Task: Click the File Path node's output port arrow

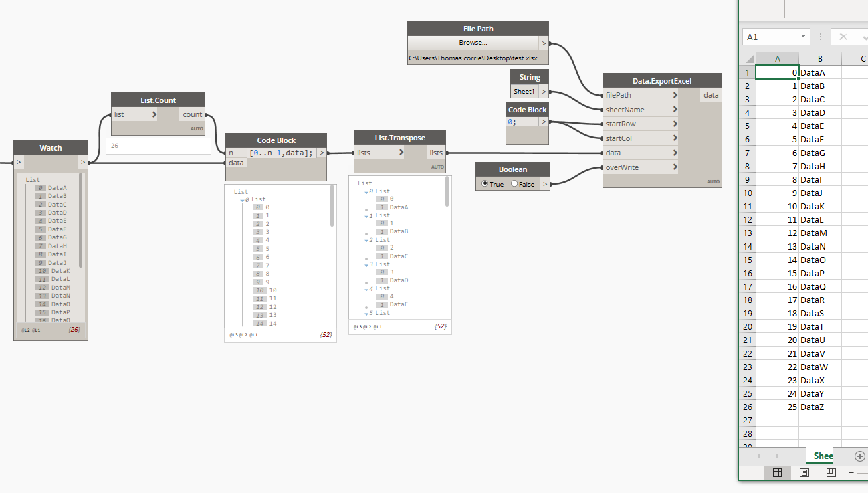Action: 544,43
